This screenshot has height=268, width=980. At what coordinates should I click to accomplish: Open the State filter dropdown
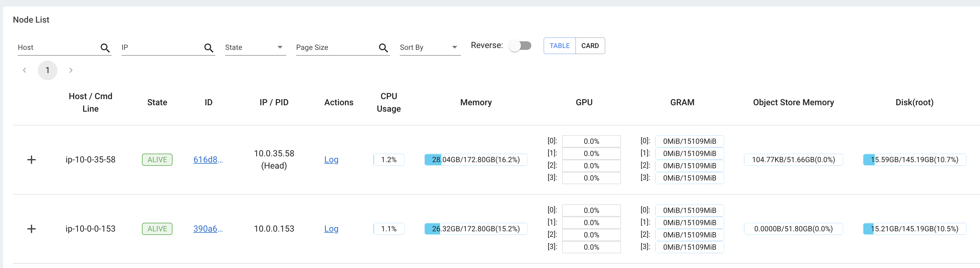[x=255, y=48]
